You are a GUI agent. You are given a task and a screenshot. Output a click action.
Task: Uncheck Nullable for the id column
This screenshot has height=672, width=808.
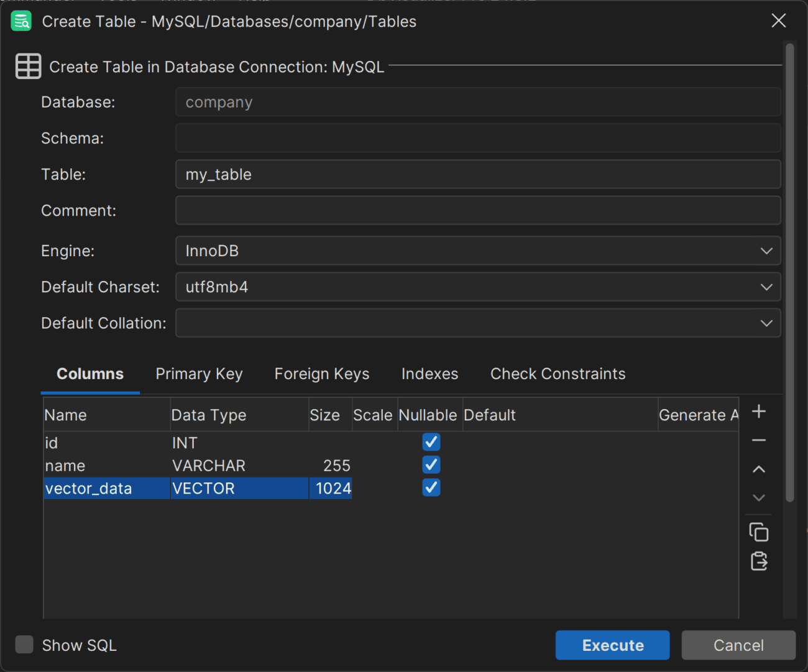(x=431, y=442)
